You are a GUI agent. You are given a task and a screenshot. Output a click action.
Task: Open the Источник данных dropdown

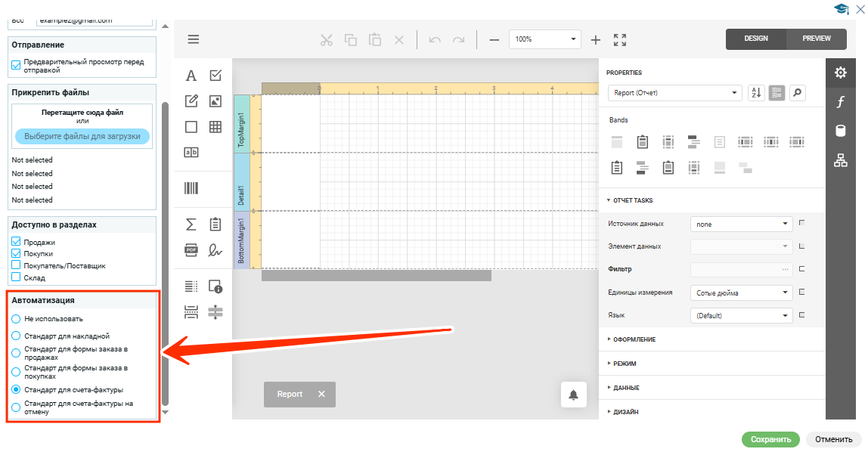point(740,224)
